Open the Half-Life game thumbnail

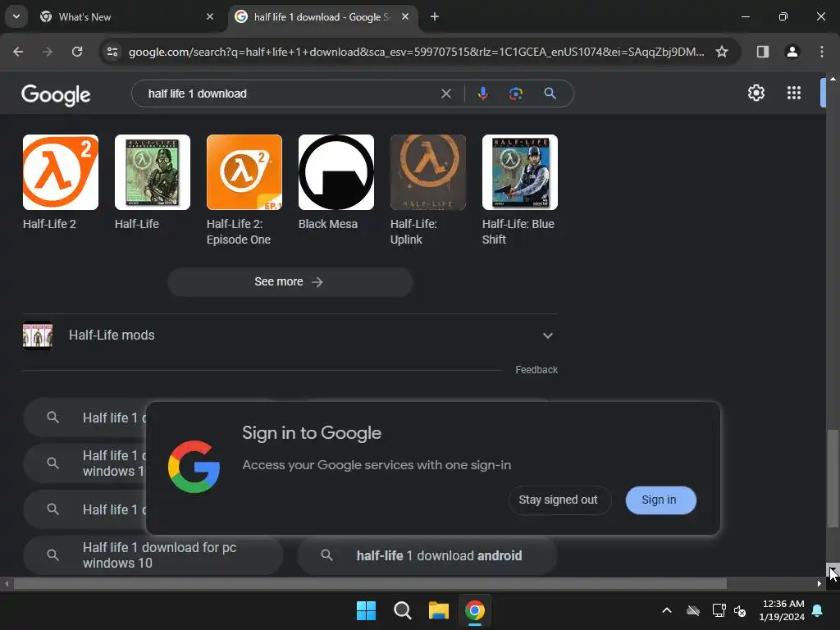[152, 172]
